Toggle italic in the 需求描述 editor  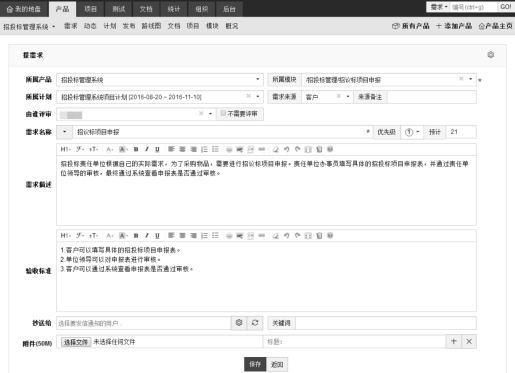pos(147,149)
